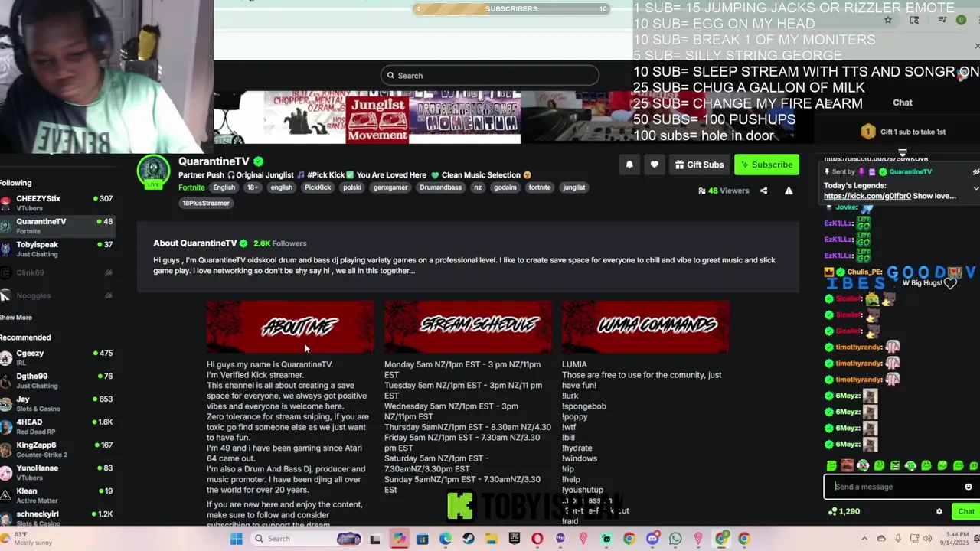Collapse the chat panel handle
This screenshot has width=980, height=551.
(902, 153)
